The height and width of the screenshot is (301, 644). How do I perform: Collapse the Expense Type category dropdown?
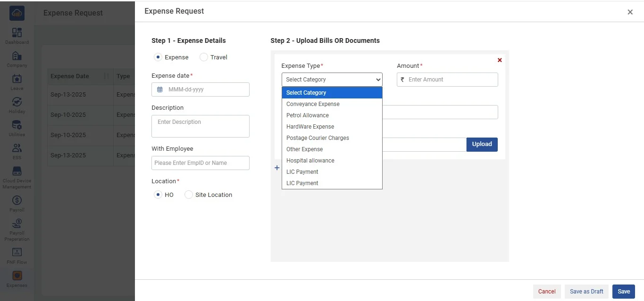(x=332, y=80)
